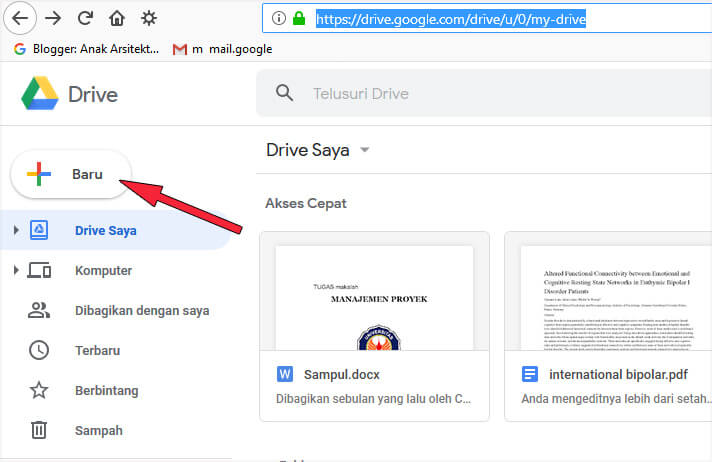Image resolution: width=712 pixels, height=462 pixels.
Task: Open the Blogger Anak Arsitekt bookmark
Action: [86, 49]
